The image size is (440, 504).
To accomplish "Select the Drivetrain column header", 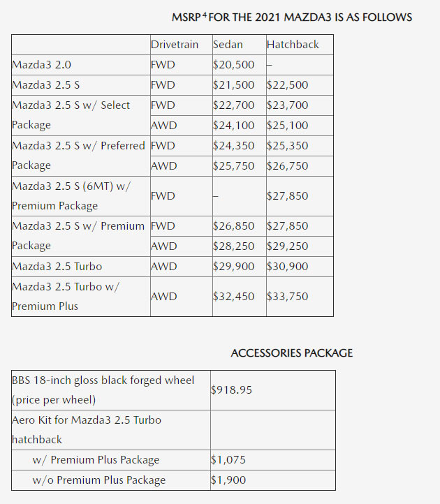I will point(175,45).
